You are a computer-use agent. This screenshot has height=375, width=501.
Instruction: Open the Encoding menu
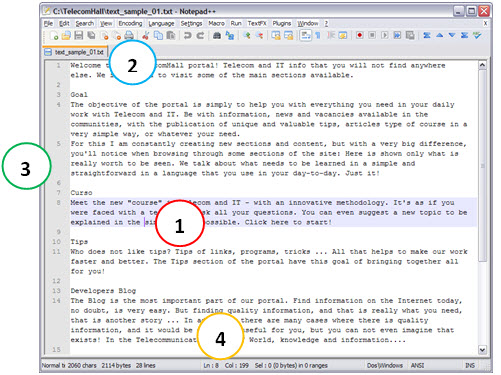pyautogui.click(x=130, y=23)
